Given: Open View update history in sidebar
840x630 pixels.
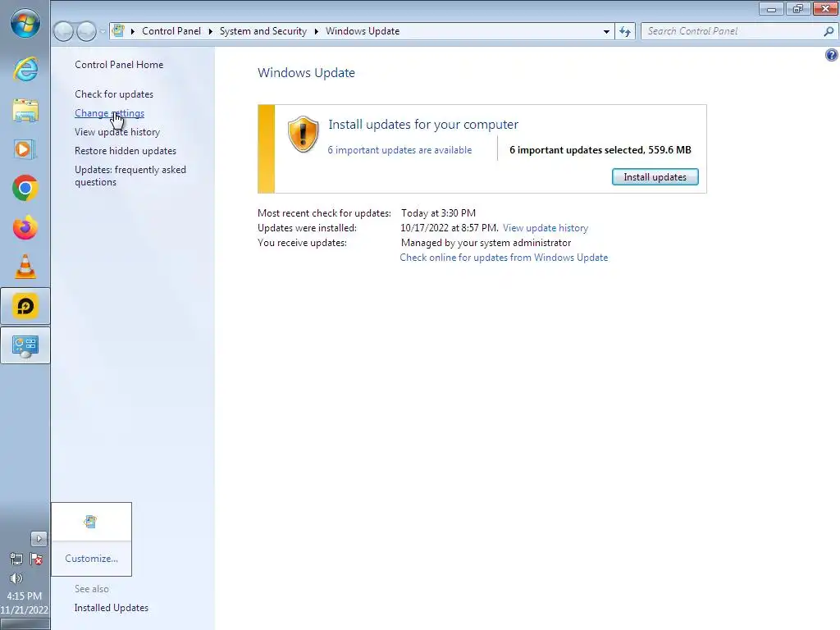Looking at the screenshot, I should point(117,132).
